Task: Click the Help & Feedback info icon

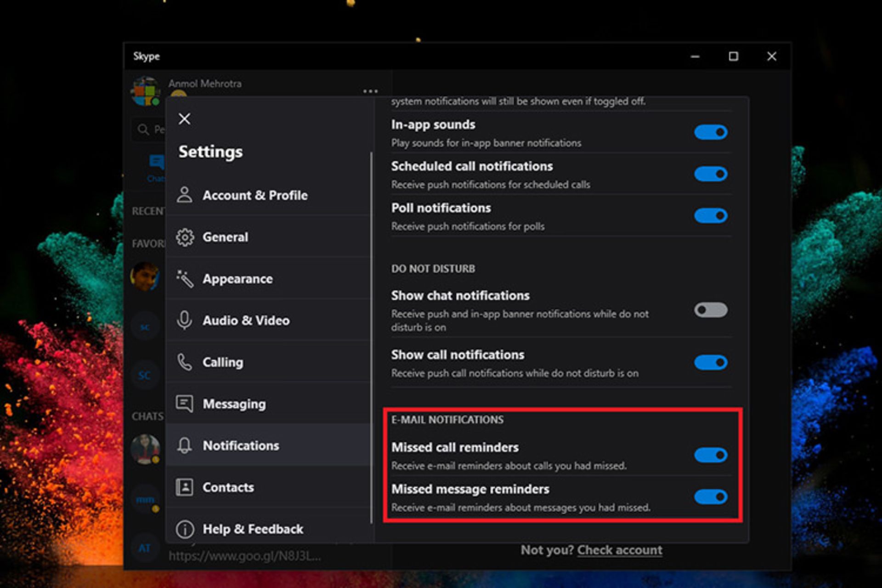Action: point(185,529)
